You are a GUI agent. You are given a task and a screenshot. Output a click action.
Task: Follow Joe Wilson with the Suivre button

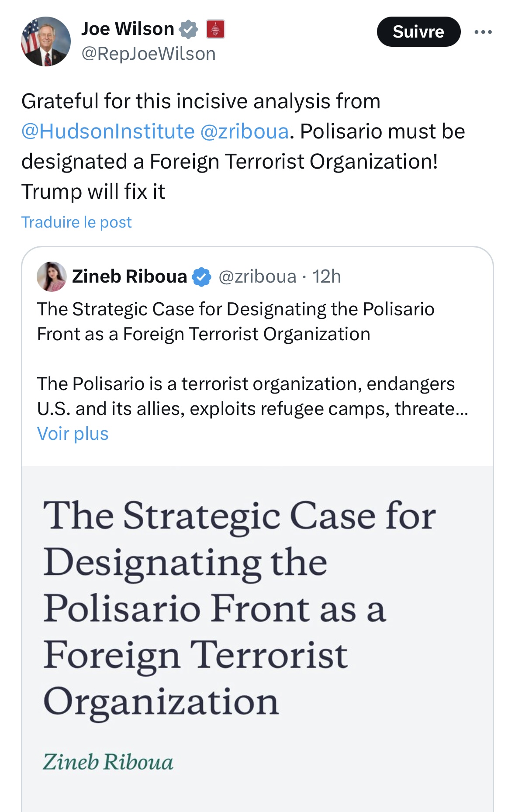point(418,31)
